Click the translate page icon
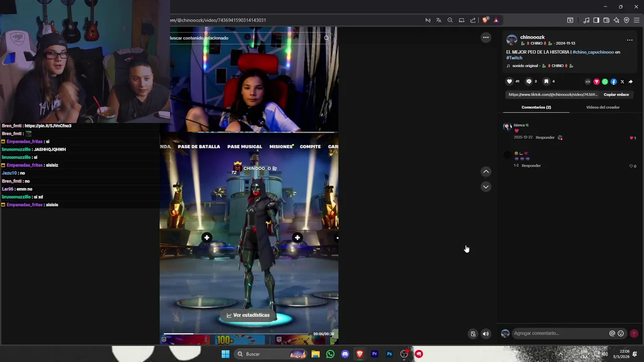This screenshot has width=644, height=362. click(x=439, y=20)
